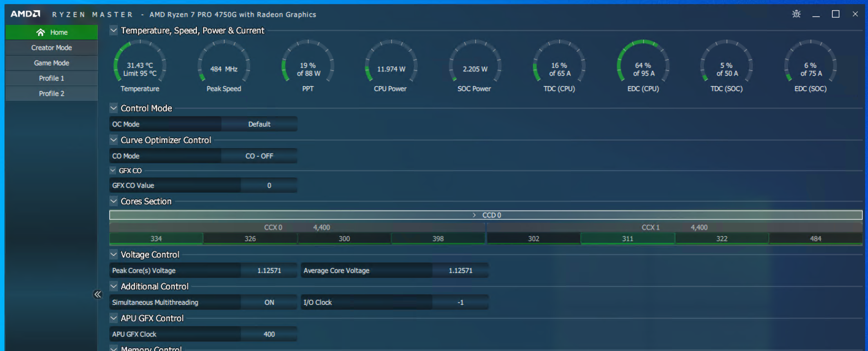Click the I/O Clock label
Image resolution: width=868 pixels, height=351 pixels.
(318, 302)
